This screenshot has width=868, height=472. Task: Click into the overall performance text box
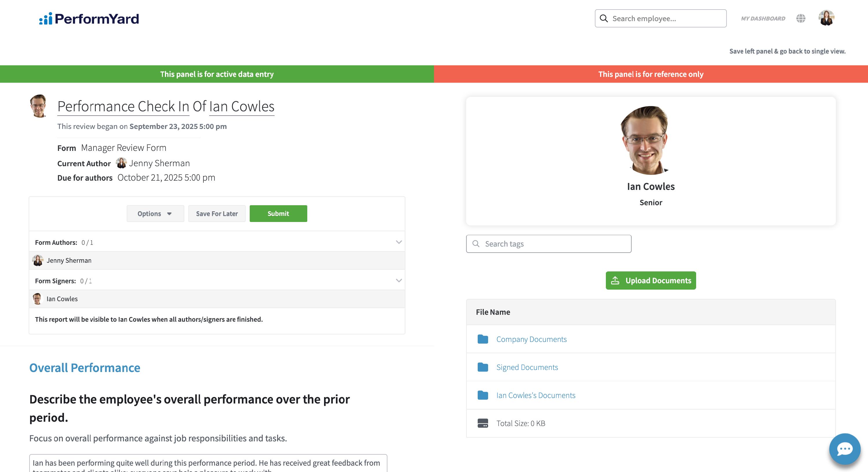[208, 463]
